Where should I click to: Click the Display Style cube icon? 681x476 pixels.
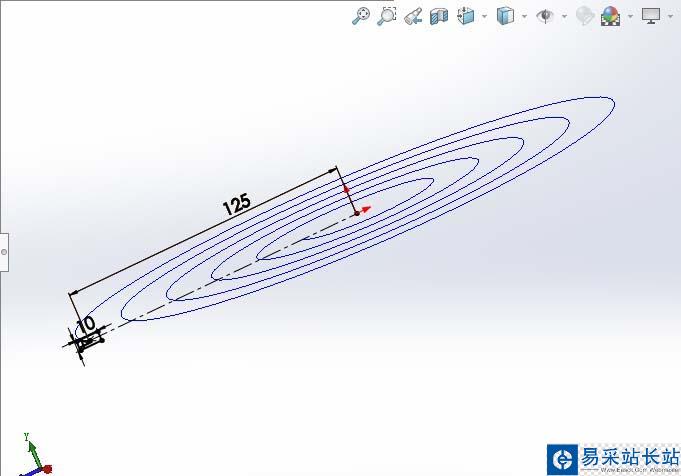(x=506, y=16)
